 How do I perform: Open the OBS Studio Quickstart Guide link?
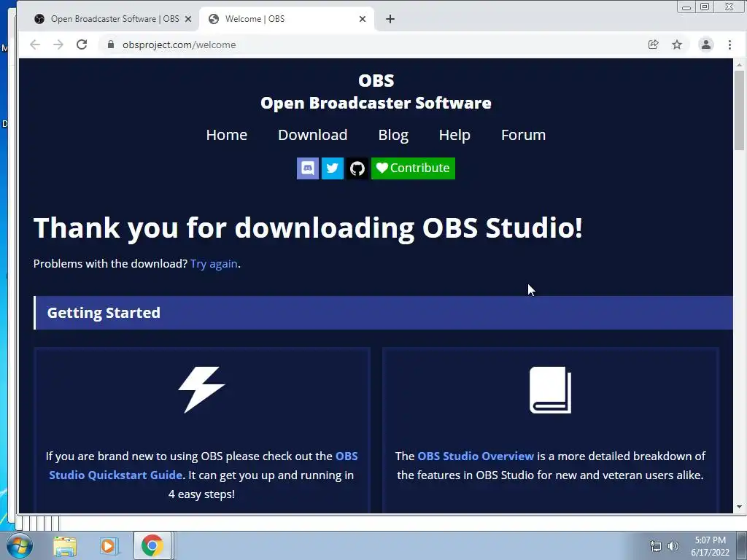(x=204, y=465)
